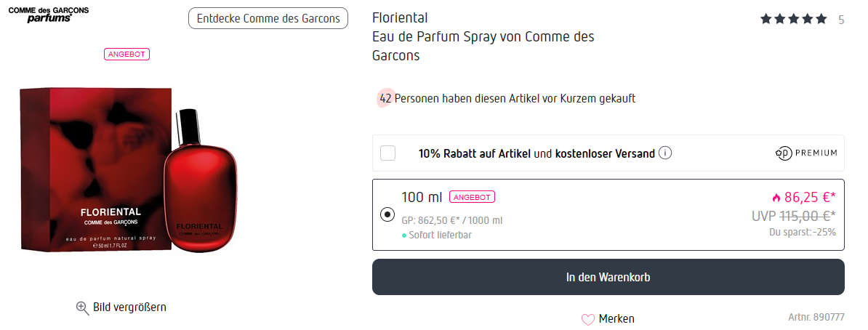Click the flame icon beside the sale price
Image resolution: width=868 pixels, height=330 pixels.
coord(776,197)
